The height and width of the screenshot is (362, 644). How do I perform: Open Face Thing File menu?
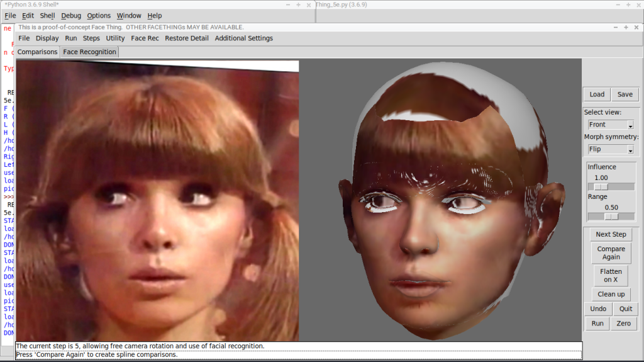coord(24,38)
